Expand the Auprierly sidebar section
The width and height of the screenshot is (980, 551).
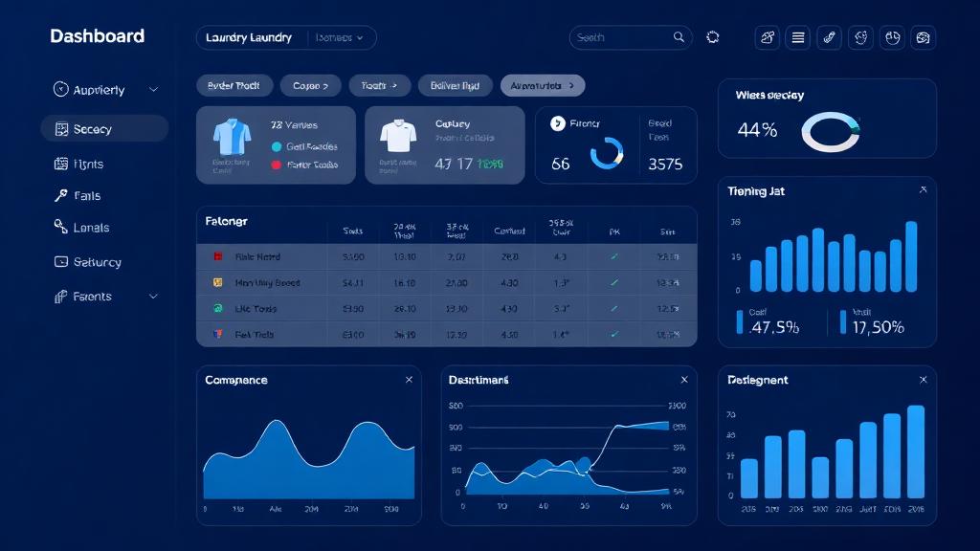(x=153, y=90)
